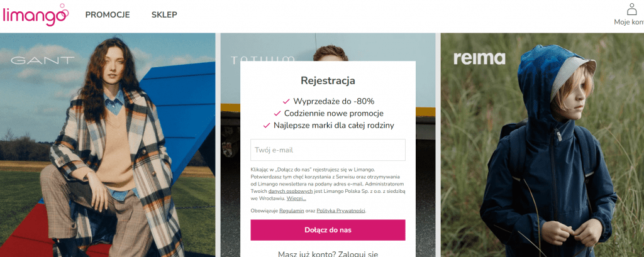Expand the Więcej... text link
Image resolution: width=644 pixels, height=257 pixels.
(x=296, y=199)
